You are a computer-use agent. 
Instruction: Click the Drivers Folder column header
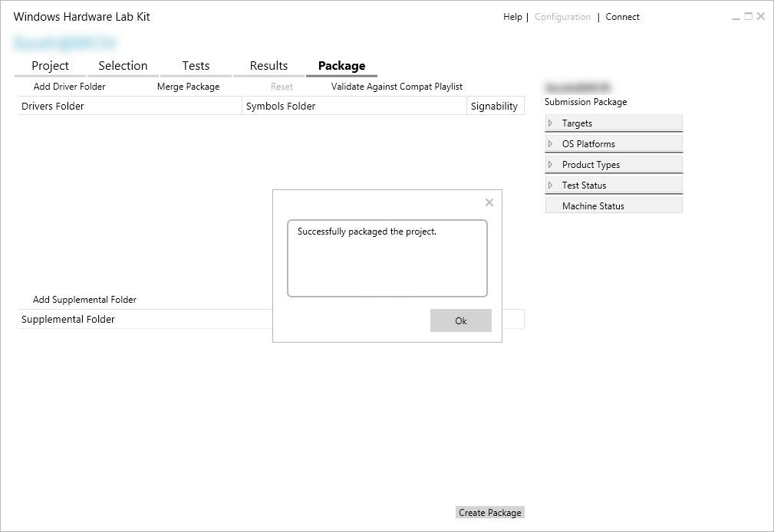[x=130, y=106]
